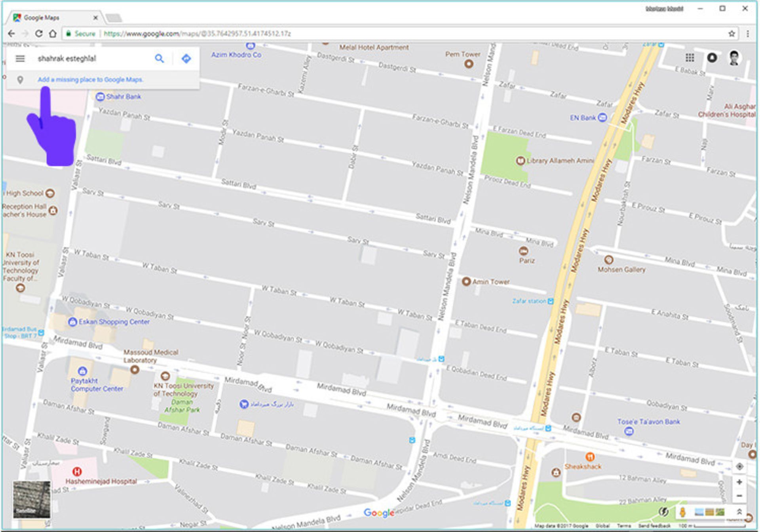Open the hamburger menu in search box

point(20,59)
